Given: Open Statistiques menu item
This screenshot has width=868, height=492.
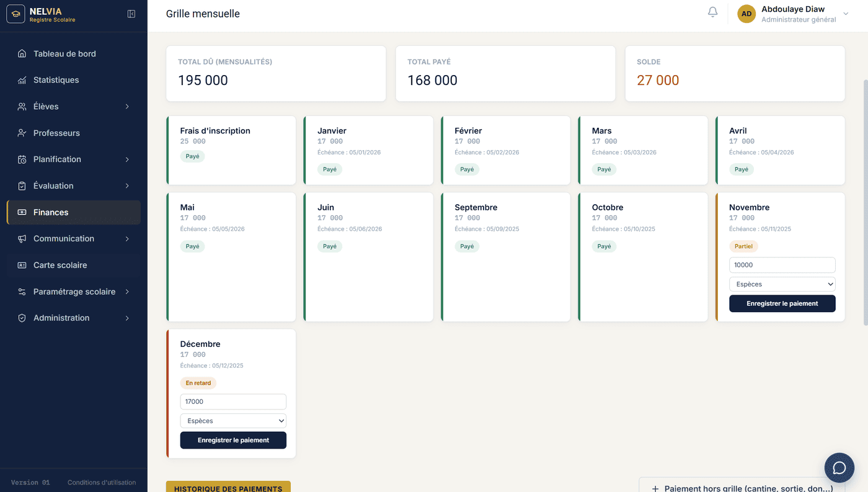Looking at the screenshot, I should click(73, 80).
